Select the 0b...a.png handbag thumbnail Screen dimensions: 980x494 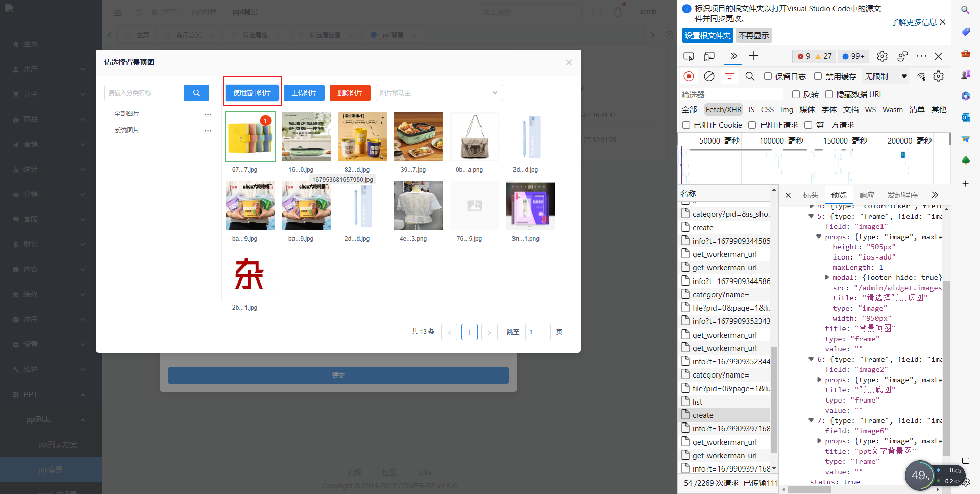click(x=475, y=137)
